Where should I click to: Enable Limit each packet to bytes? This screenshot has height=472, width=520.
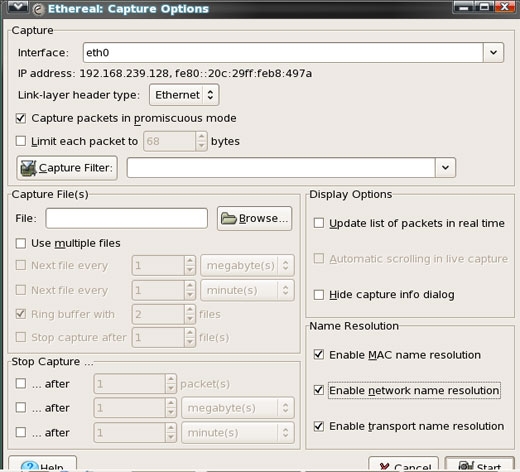21,141
